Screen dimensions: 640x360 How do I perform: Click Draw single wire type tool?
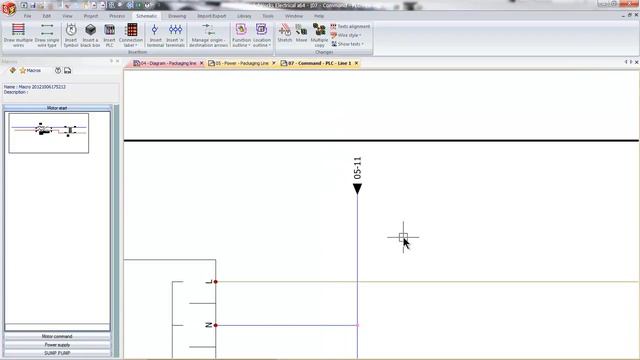click(x=47, y=35)
